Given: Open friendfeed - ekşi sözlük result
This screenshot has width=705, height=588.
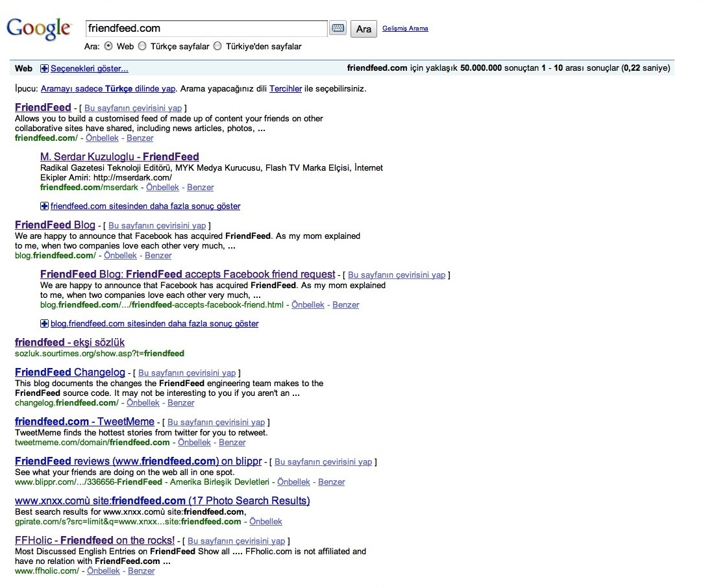Looking at the screenshot, I should pos(69,342).
